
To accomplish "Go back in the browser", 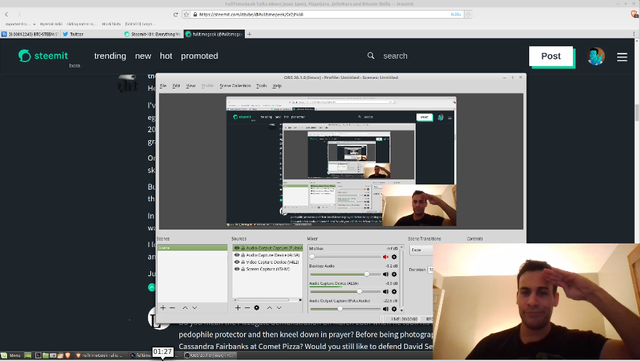I will tap(7, 14).
